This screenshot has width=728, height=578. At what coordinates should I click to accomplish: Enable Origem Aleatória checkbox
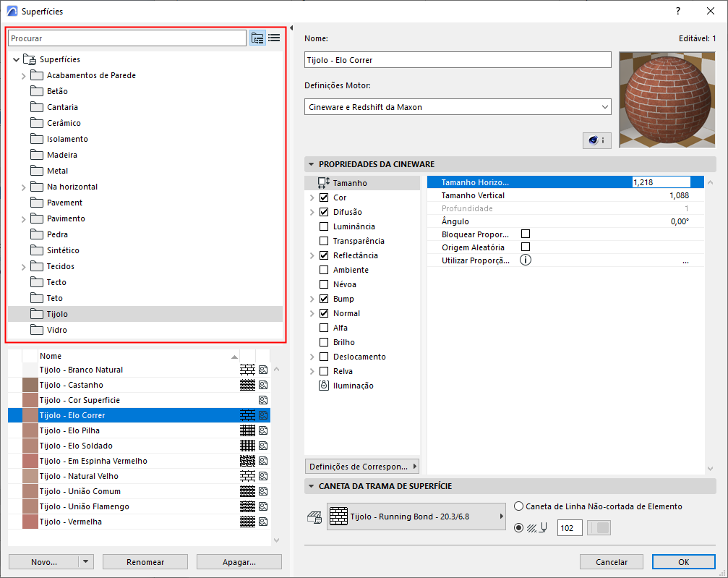[526, 247]
